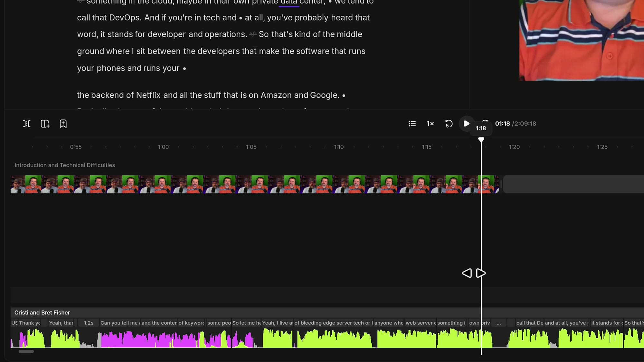Screen dimensions: 644x362
Task: Select 'of bleeding edge server tech' segment
Action: [333, 323]
